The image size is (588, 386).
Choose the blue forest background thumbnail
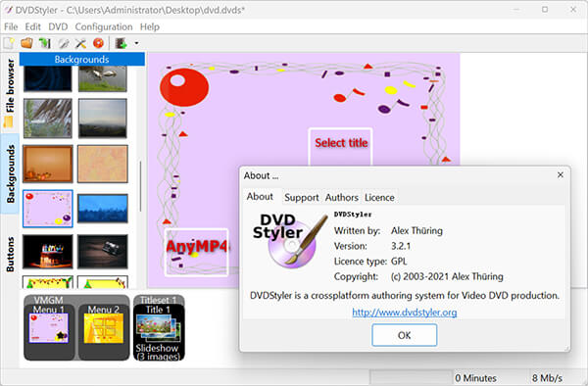(x=103, y=209)
